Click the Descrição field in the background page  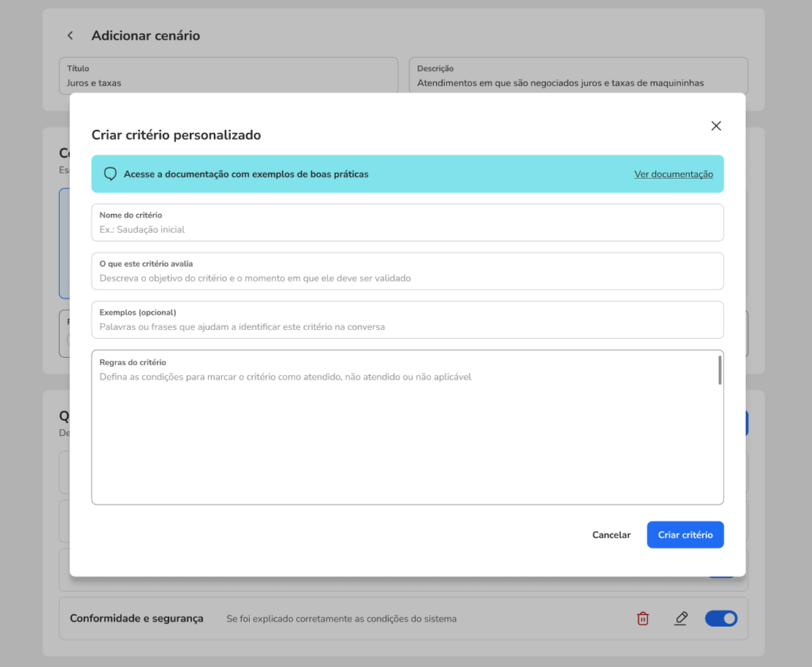[578, 75]
